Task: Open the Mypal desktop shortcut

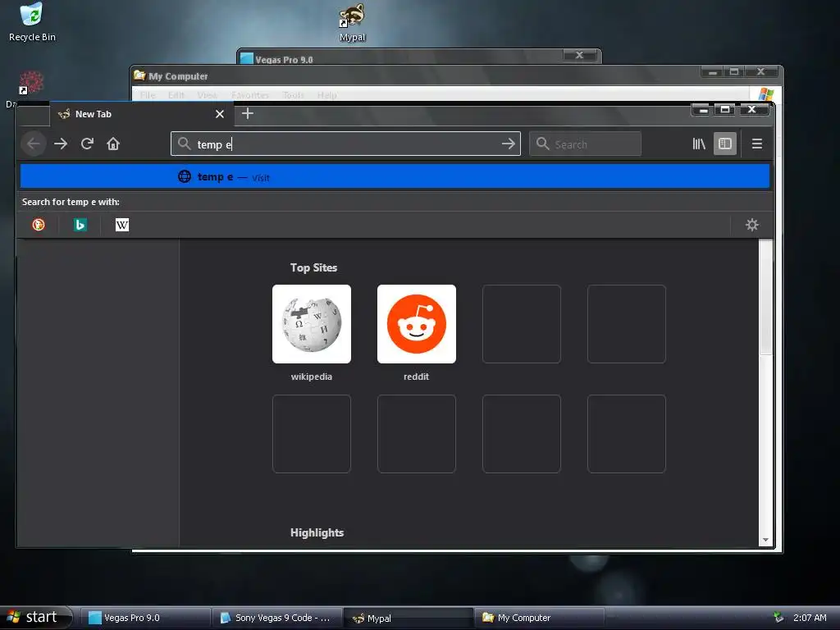Action: tap(352, 22)
